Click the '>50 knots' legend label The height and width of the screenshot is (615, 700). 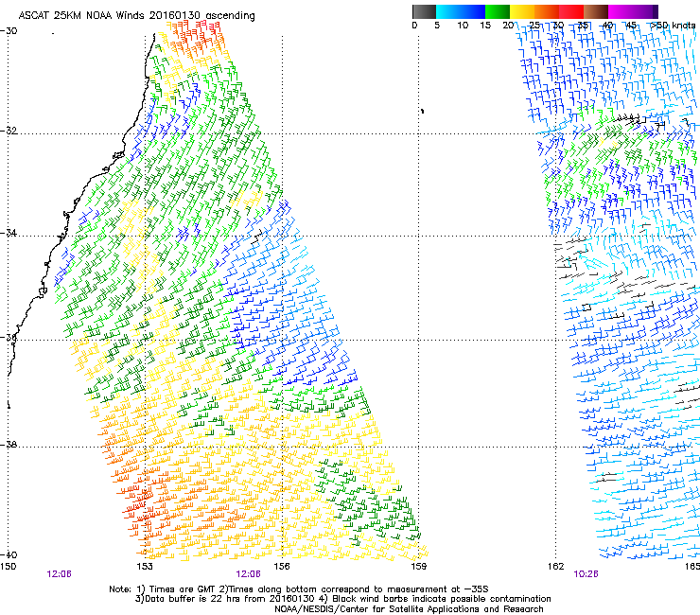pyautogui.click(x=674, y=25)
